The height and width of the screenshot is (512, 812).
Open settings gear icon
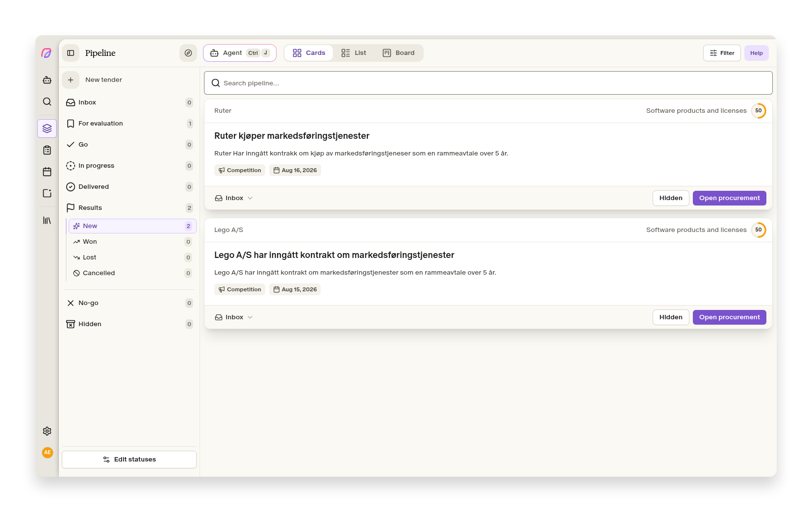[47, 431]
